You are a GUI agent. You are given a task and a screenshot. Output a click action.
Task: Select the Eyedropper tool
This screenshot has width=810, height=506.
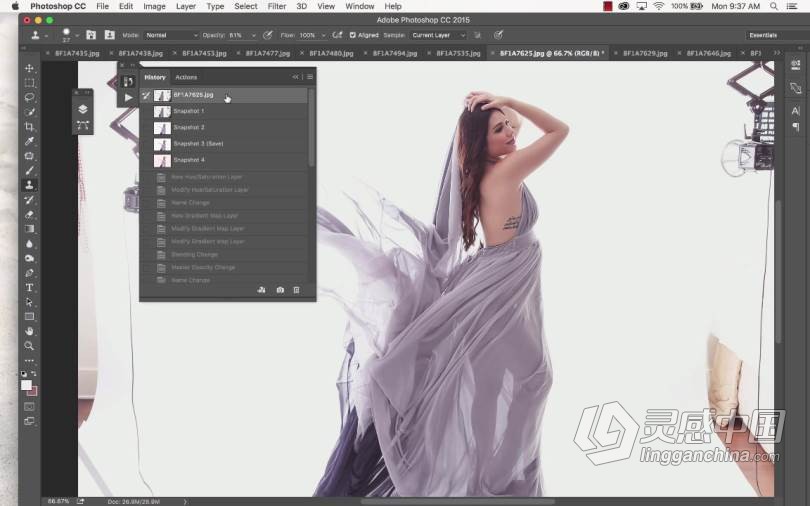coord(29,141)
